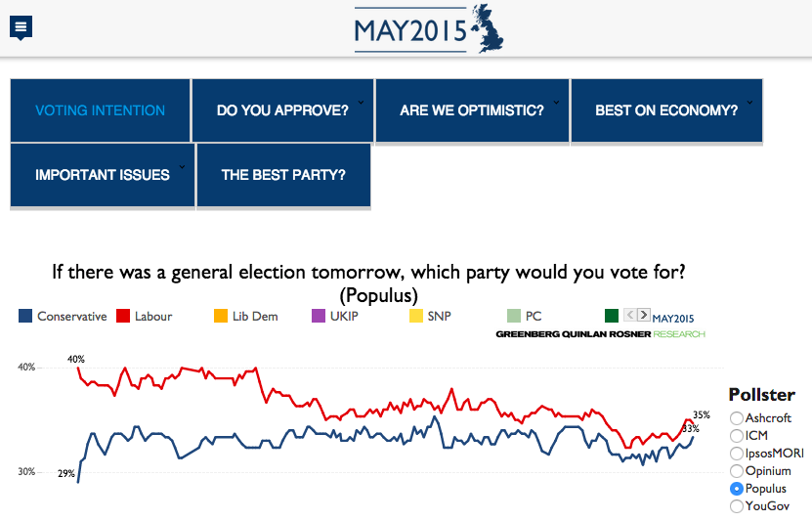Image resolution: width=812 pixels, height=521 pixels.
Task: Click the legend's next-page arrow
Action: coord(643,315)
